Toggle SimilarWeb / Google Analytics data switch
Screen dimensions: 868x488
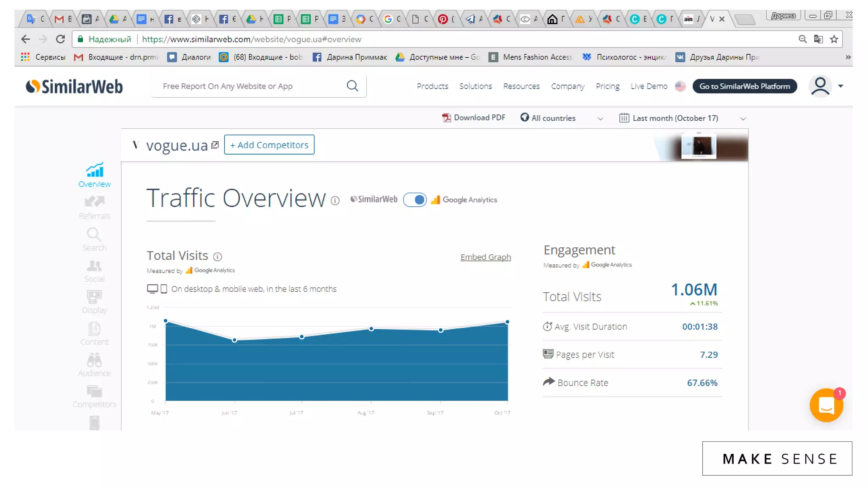(415, 200)
